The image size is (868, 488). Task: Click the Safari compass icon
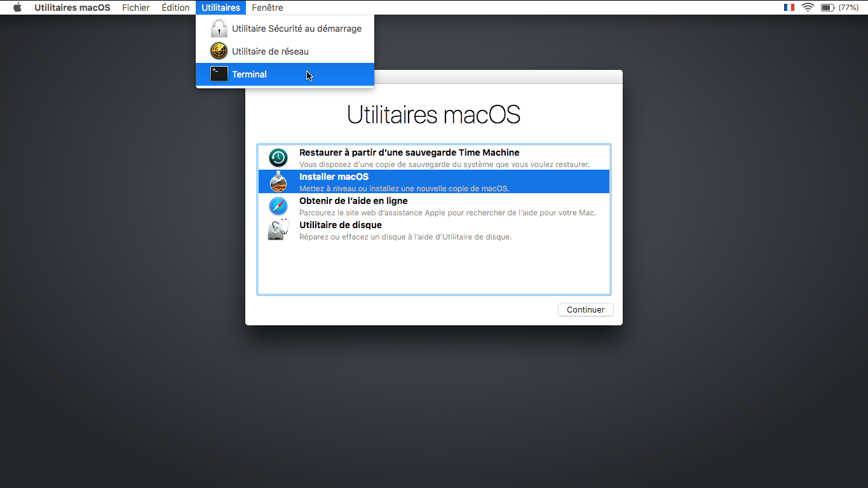click(x=278, y=206)
